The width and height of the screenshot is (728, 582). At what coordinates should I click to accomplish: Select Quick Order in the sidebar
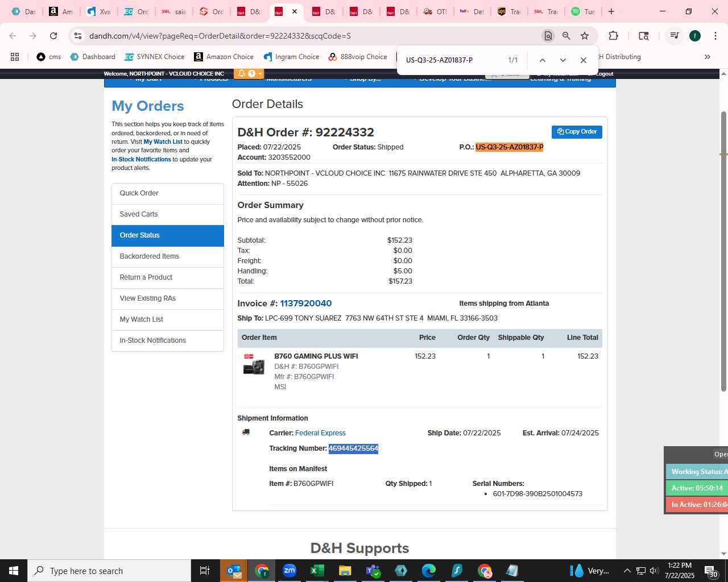[x=168, y=193]
